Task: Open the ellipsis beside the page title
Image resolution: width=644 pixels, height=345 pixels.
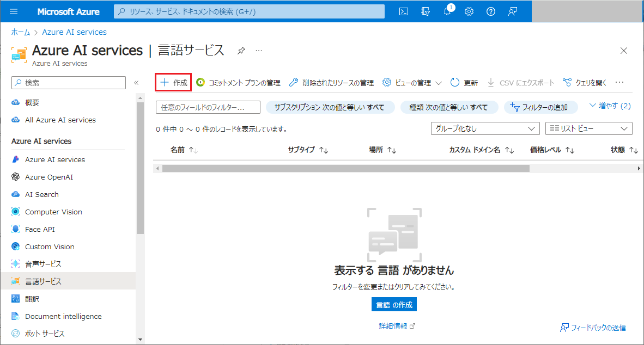Action: pyautogui.click(x=259, y=51)
